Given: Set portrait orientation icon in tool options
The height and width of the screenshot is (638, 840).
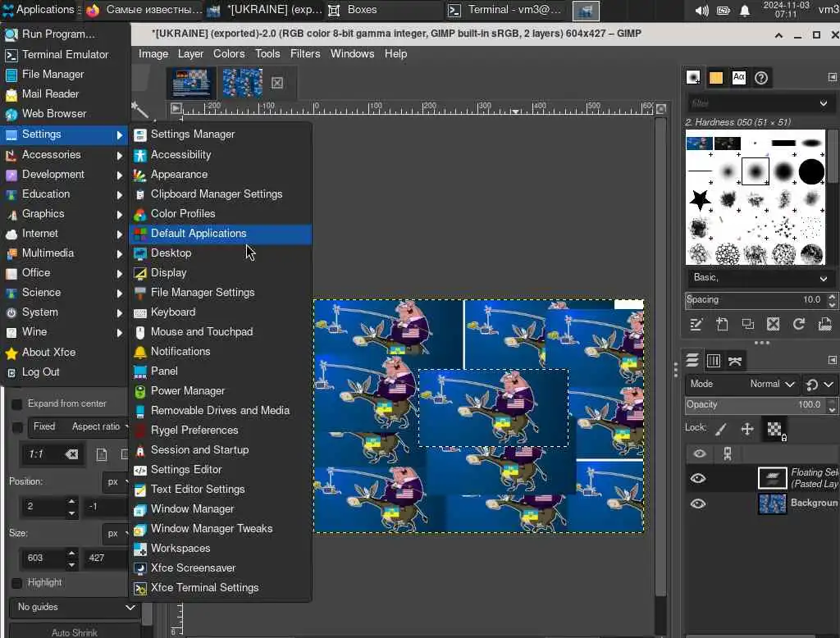Looking at the screenshot, I should pos(101,455).
